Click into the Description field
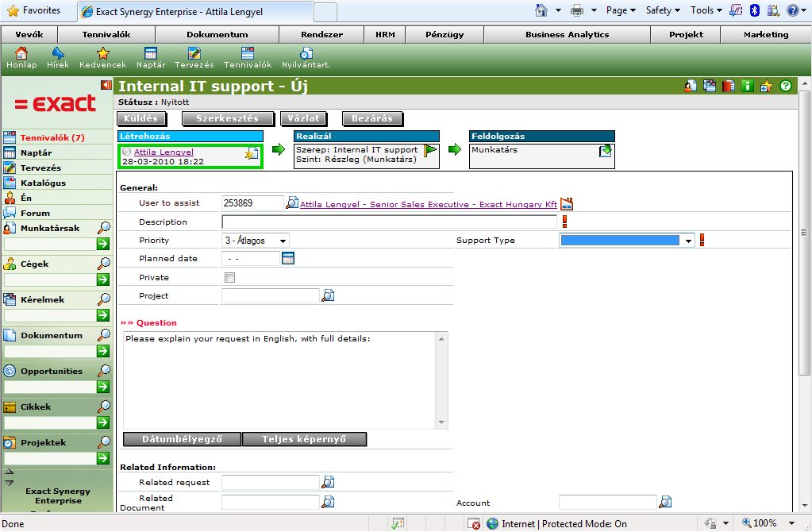 389,222
